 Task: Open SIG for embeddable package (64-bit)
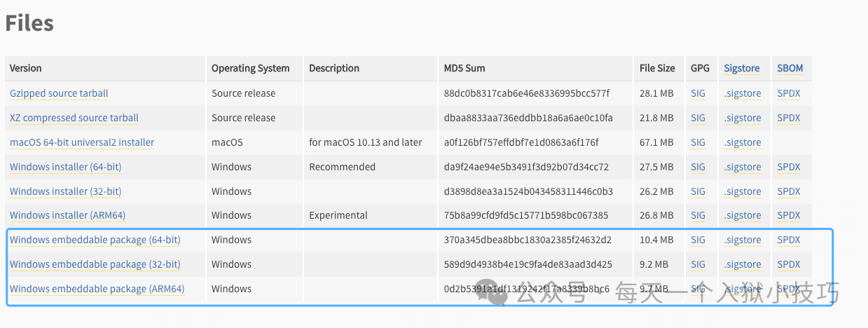[698, 240]
